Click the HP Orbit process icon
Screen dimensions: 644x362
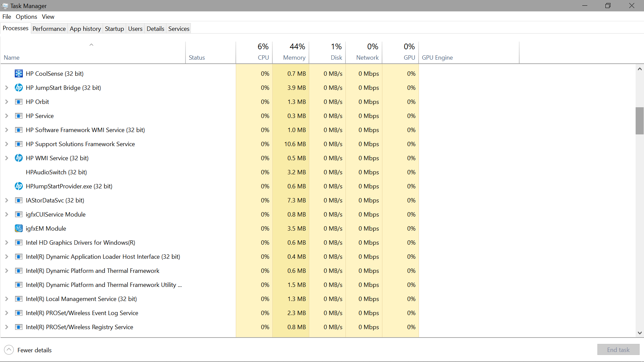tap(19, 102)
